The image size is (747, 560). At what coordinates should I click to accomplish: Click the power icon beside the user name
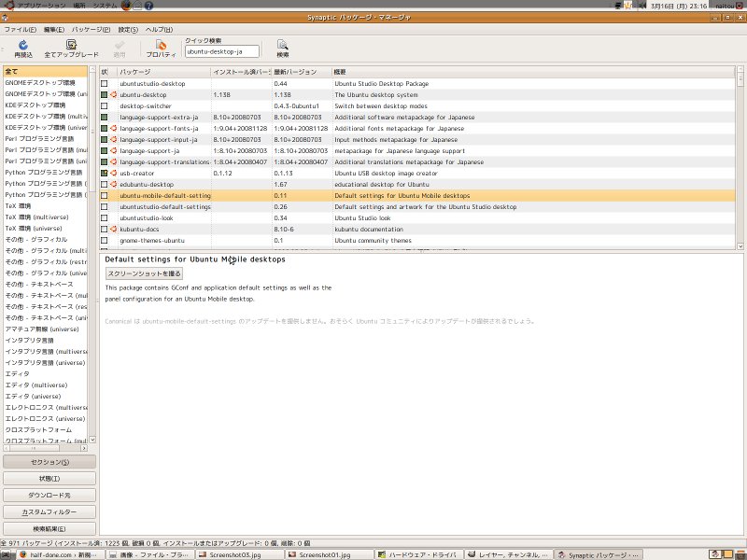[740, 6]
